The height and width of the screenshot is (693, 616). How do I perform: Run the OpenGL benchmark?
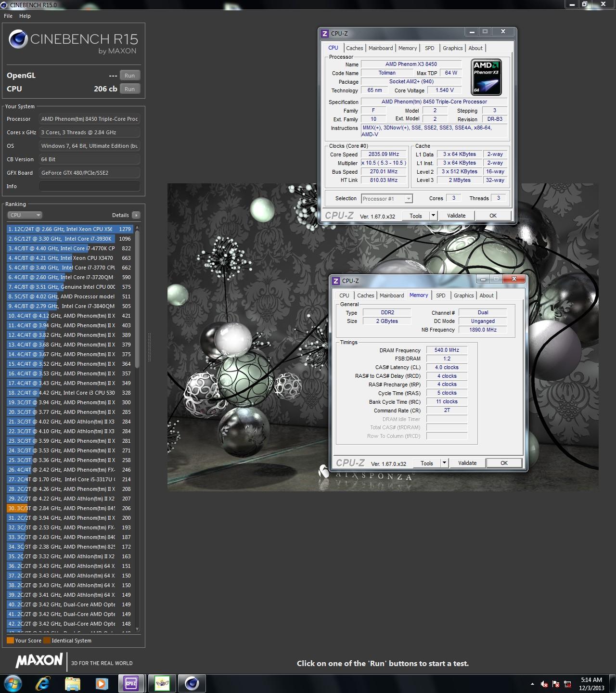pos(130,76)
